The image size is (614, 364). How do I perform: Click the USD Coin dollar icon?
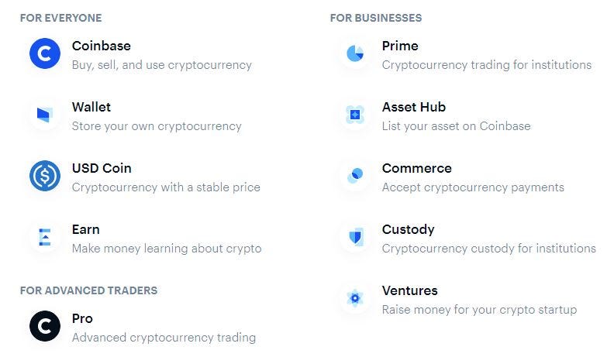tap(45, 176)
